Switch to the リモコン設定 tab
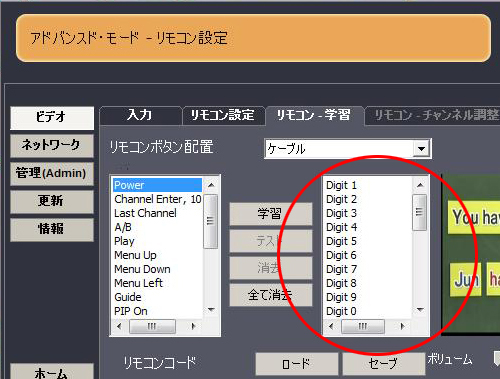The height and width of the screenshot is (379, 500). click(x=223, y=115)
